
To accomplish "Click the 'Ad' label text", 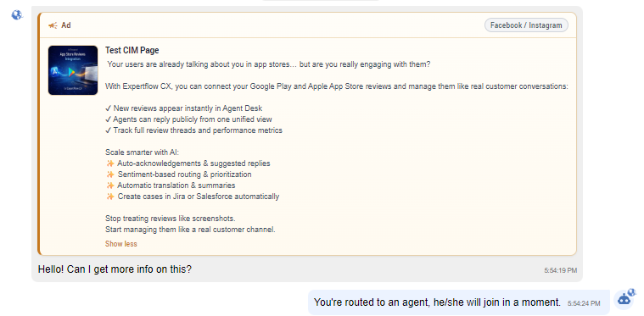I will click(x=66, y=25).
